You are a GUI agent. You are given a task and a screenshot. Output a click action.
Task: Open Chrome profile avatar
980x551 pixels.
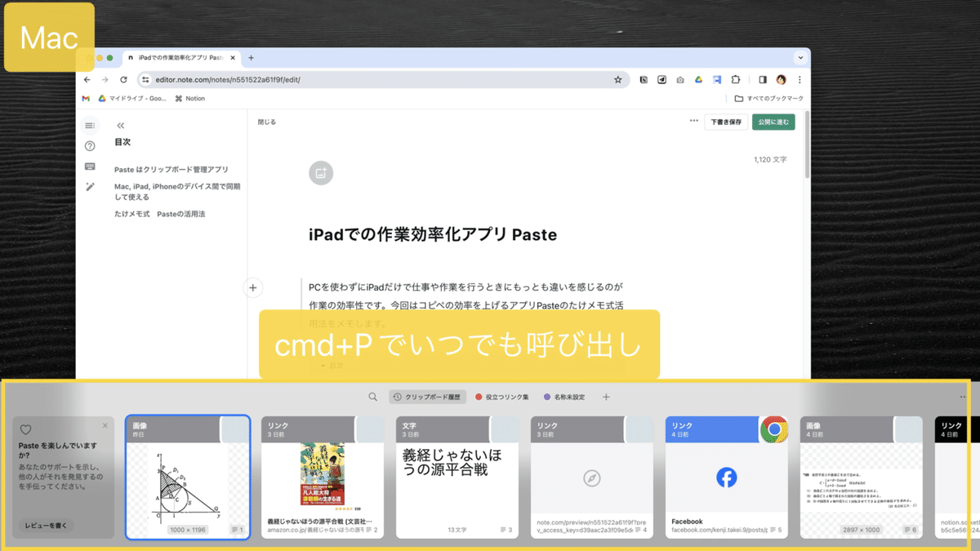click(782, 80)
